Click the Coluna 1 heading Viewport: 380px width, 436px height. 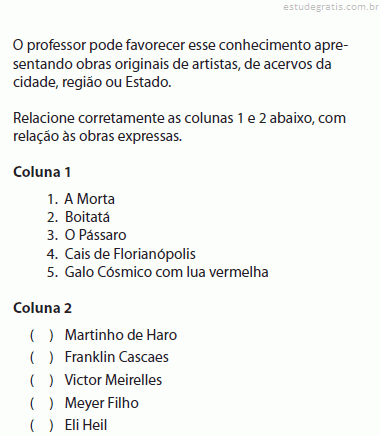coord(42,172)
